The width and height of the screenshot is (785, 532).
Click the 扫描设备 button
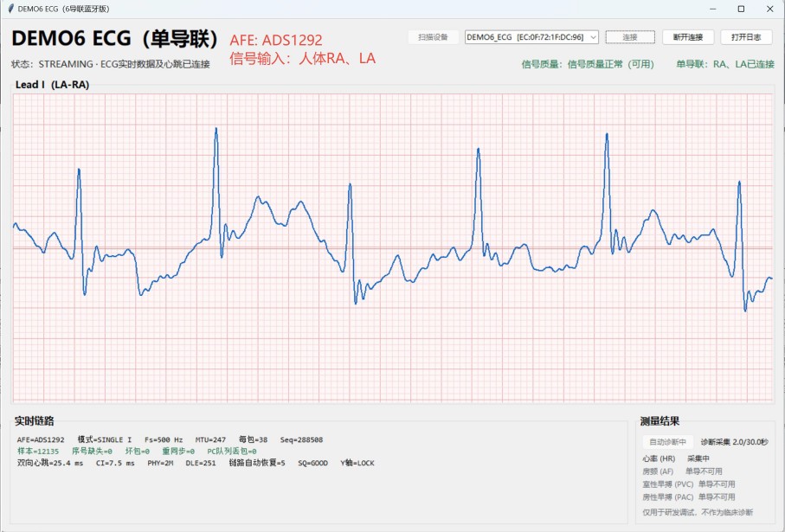[433, 37]
